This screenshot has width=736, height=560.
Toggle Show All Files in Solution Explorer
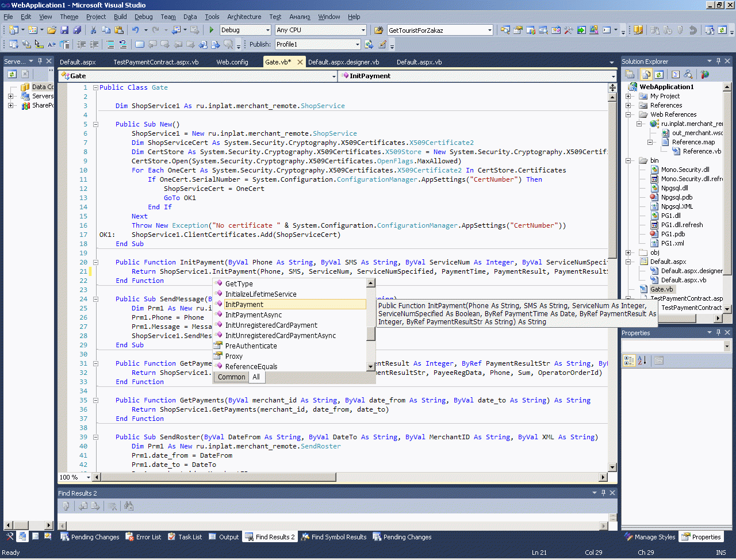[646, 74]
